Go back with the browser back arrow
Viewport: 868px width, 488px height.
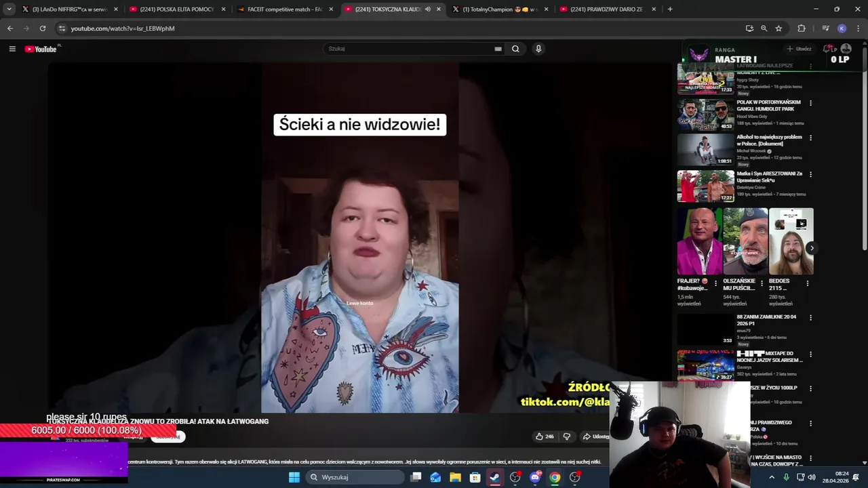(10, 28)
